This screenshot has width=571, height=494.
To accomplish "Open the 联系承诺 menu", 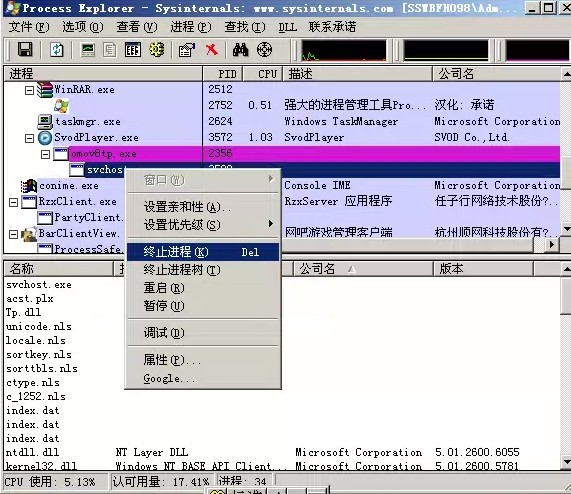I will (332, 27).
